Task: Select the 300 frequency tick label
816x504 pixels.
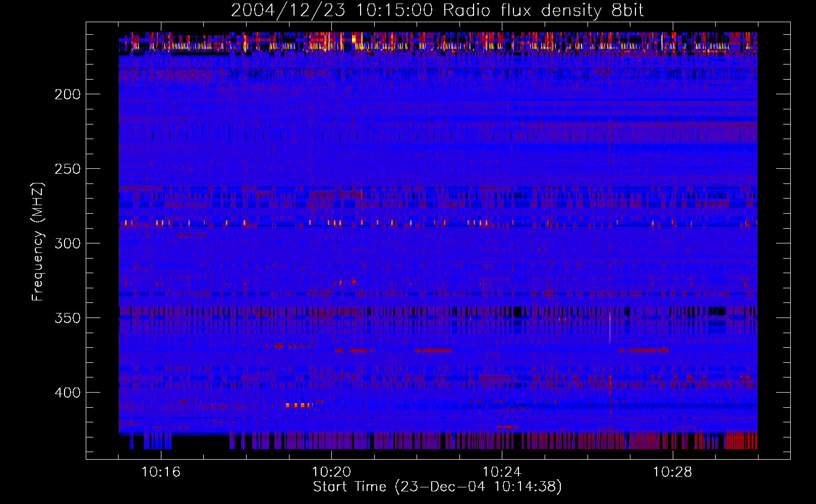Action: pos(68,243)
